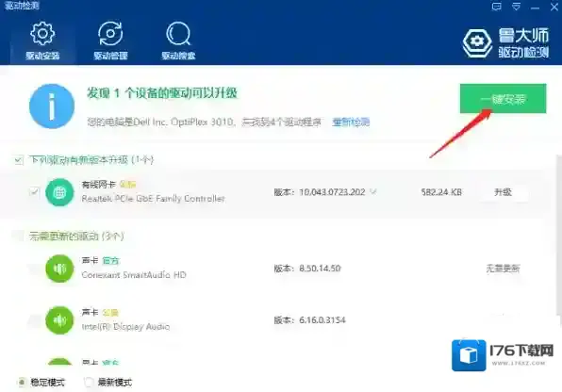Select the 最新模式 radio option

(x=89, y=383)
